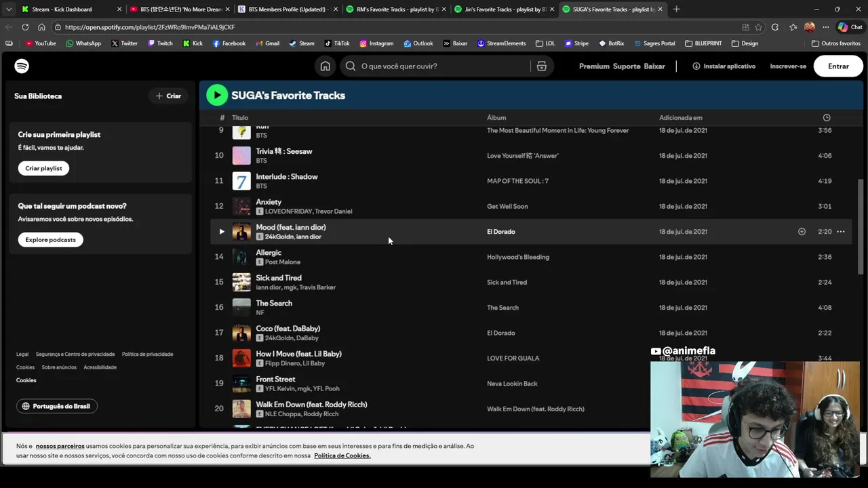This screenshot has height=488, width=868.
Task: Open browser home page icon
Action: coord(41,27)
